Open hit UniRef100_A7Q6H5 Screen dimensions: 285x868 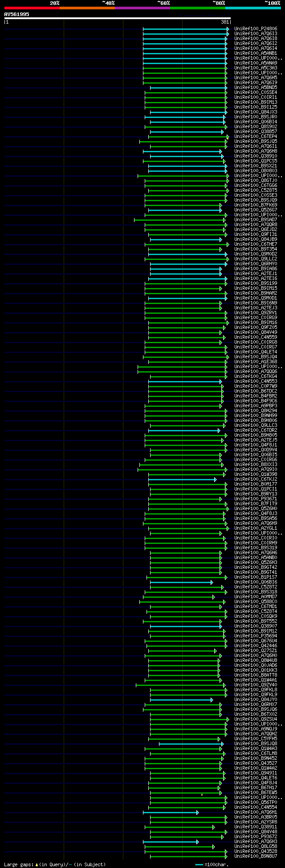click(x=256, y=77)
